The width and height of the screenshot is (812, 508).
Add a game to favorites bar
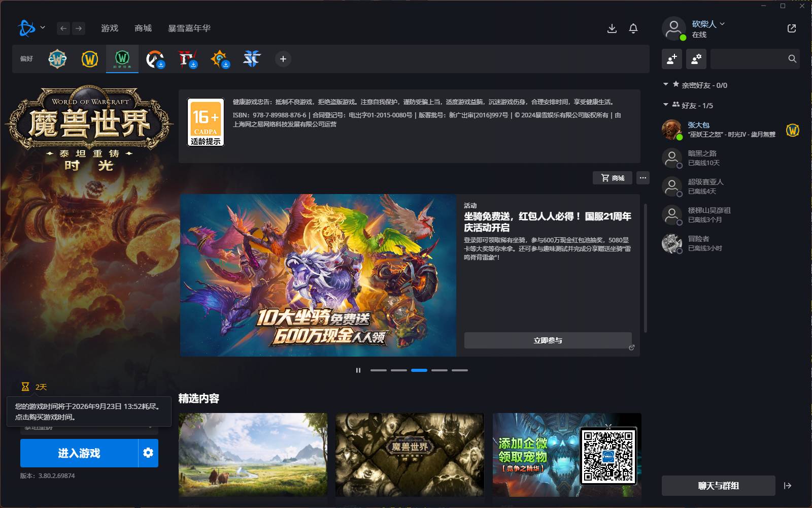point(283,59)
